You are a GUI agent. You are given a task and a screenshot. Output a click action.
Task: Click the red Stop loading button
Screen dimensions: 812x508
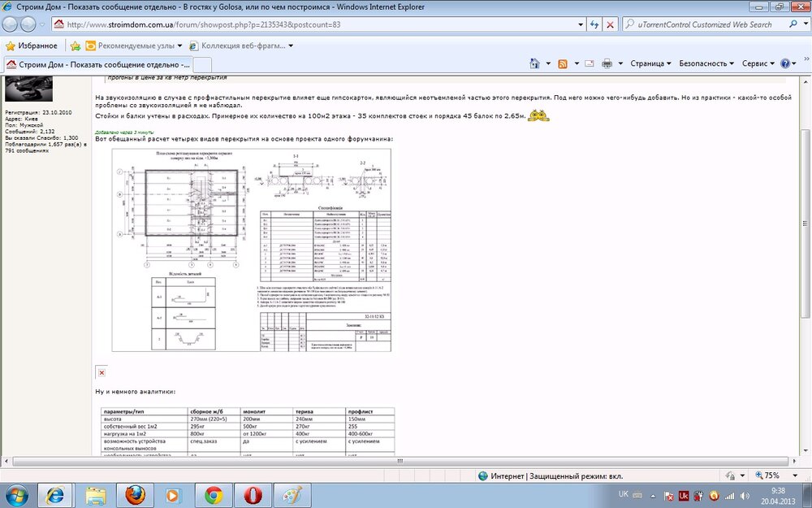pyautogui.click(x=610, y=24)
